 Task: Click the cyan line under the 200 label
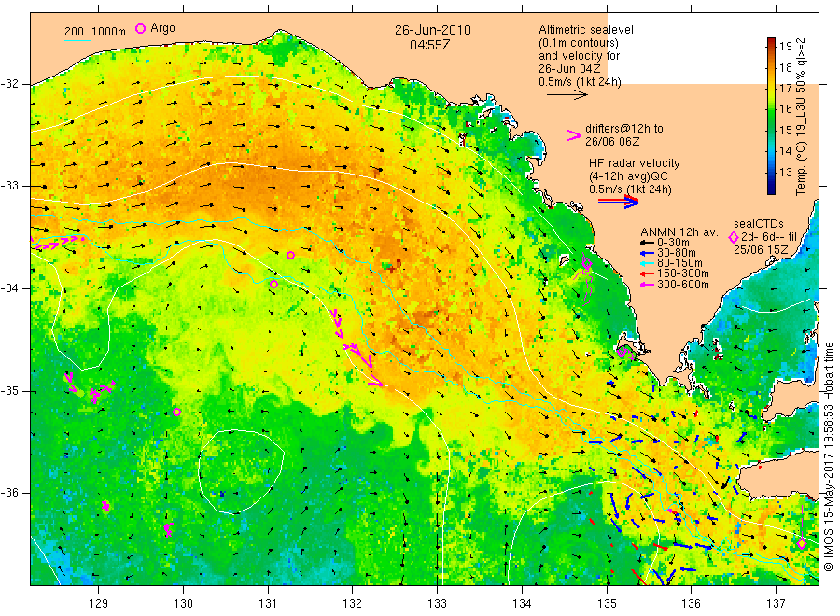(x=77, y=40)
